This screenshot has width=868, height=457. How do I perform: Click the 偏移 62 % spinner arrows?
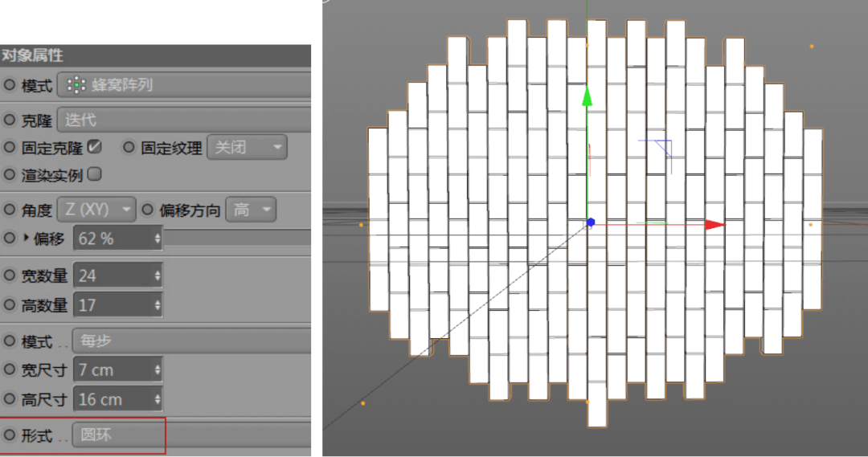pyautogui.click(x=158, y=239)
